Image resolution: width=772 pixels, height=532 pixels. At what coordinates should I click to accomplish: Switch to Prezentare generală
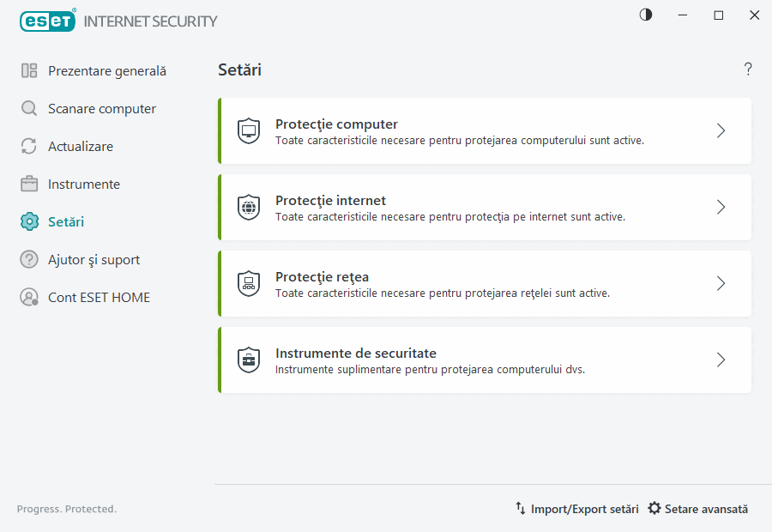click(x=105, y=70)
